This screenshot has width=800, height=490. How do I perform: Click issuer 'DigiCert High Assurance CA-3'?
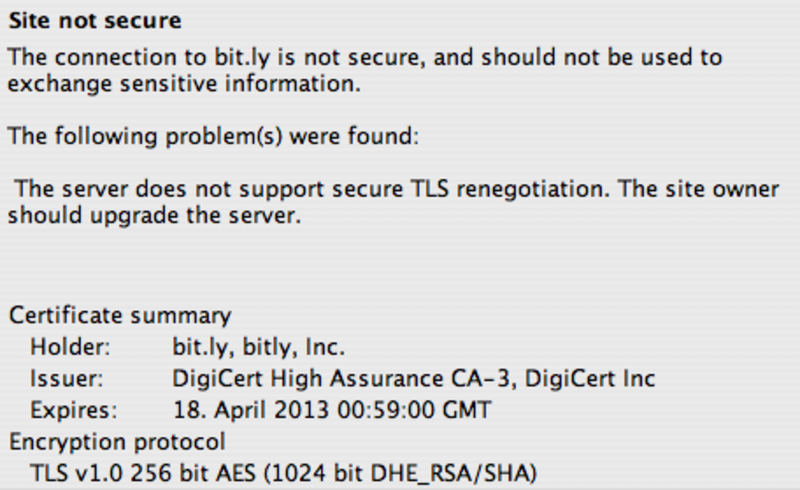coord(341,379)
